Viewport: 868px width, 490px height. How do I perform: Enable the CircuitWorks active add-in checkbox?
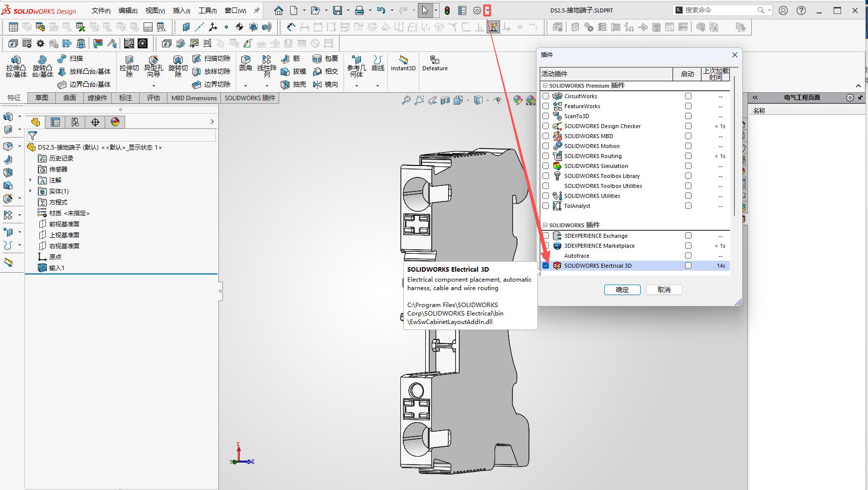[x=546, y=96]
